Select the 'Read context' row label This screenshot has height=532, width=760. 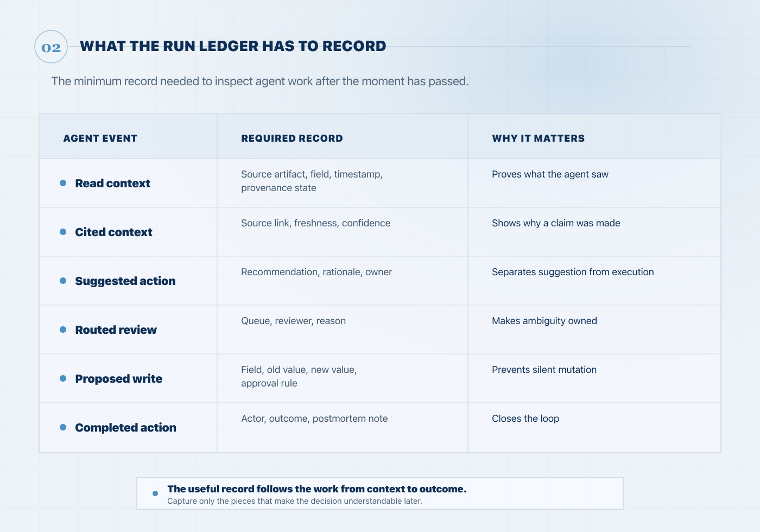pos(113,183)
